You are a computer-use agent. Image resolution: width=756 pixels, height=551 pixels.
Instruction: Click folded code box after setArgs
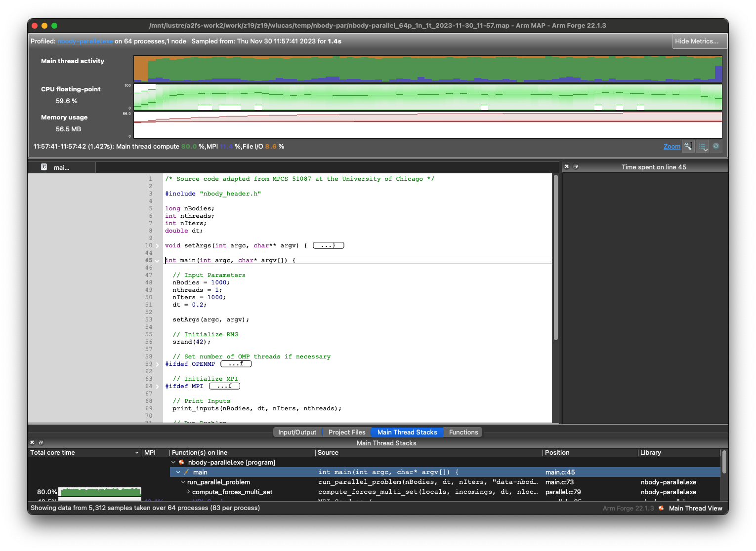pyautogui.click(x=329, y=245)
